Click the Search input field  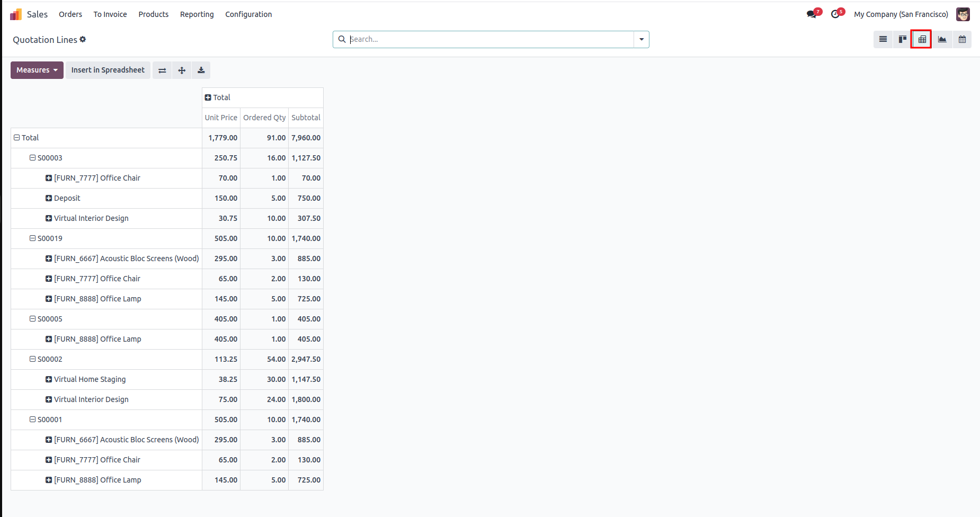[x=490, y=39]
